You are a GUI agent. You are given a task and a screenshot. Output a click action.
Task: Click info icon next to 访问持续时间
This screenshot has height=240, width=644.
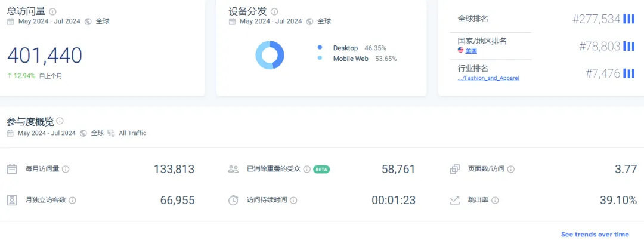(x=293, y=201)
